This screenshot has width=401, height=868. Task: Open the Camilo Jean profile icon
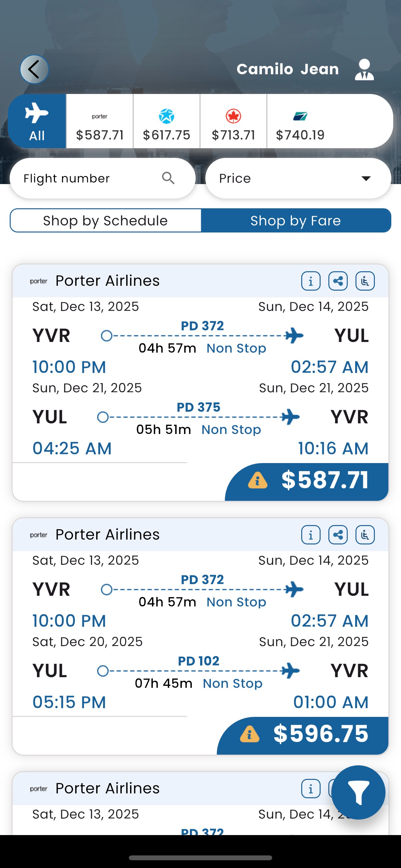point(364,69)
